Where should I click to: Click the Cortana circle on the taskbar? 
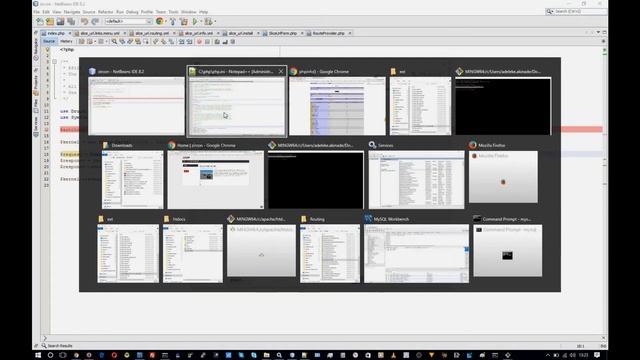50,355
